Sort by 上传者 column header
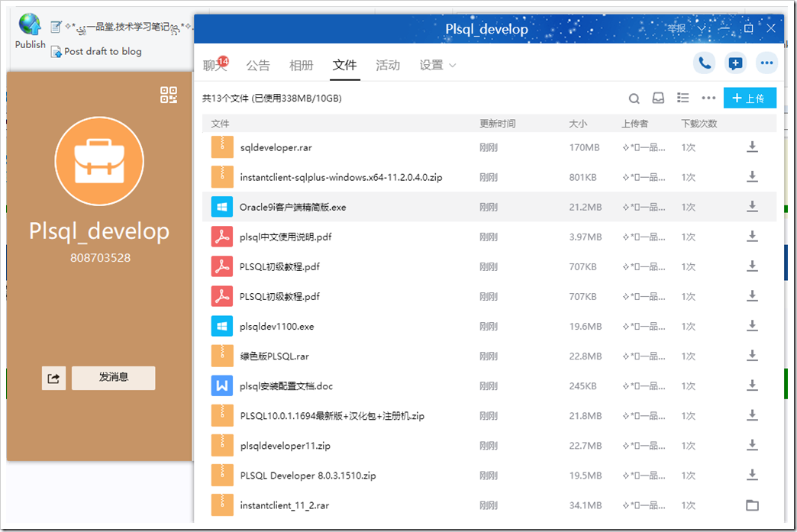Viewport: 797px width, 532px height. pyautogui.click(x=635, y=124)
